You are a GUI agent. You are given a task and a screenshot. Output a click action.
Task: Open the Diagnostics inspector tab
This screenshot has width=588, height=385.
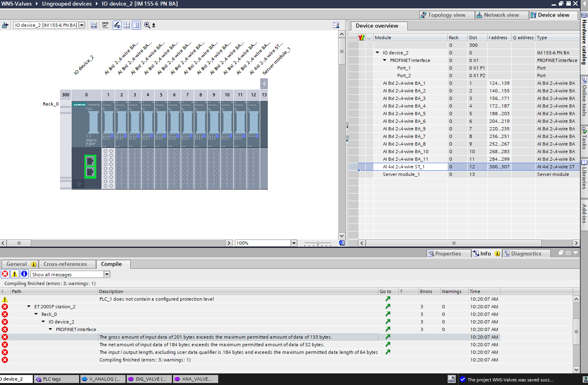click(x=526, y=253)
